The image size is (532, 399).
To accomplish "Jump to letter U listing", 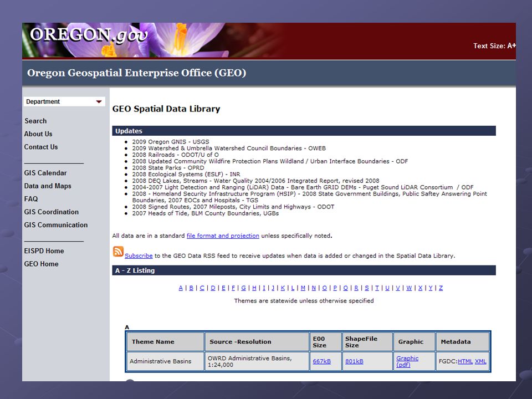I will tap(387, 288).
